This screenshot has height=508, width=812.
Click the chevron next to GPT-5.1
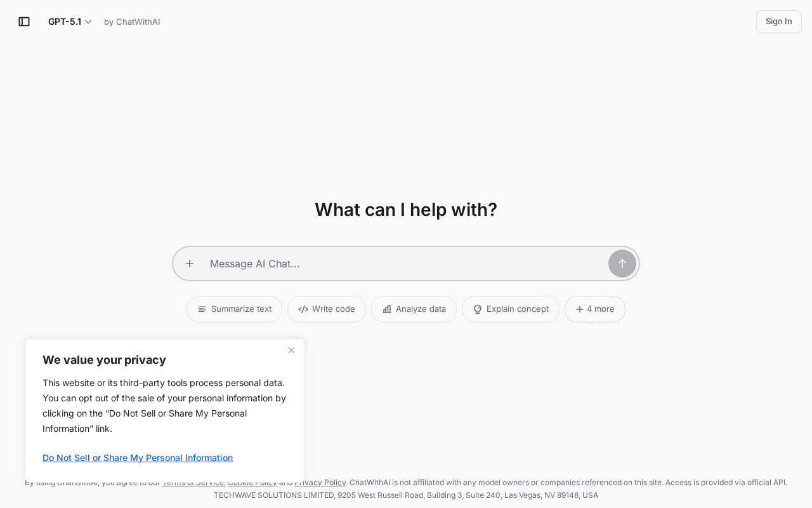[88, 22]
